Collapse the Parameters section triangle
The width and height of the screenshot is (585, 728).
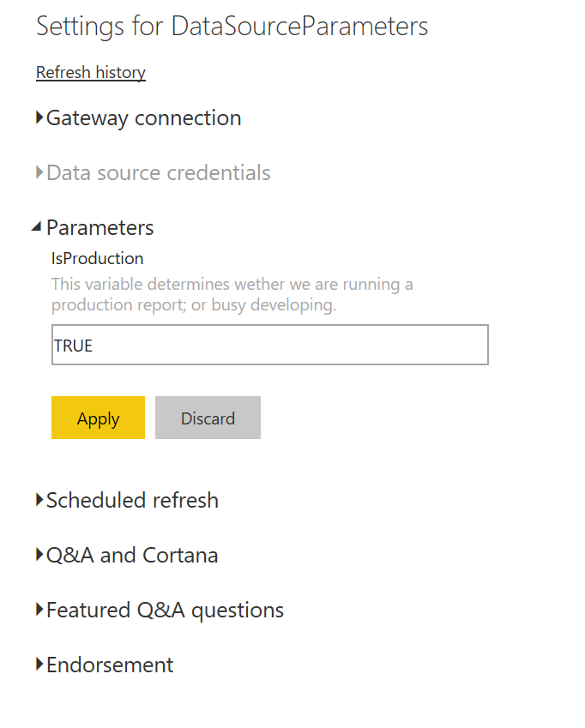click(37, 226)
